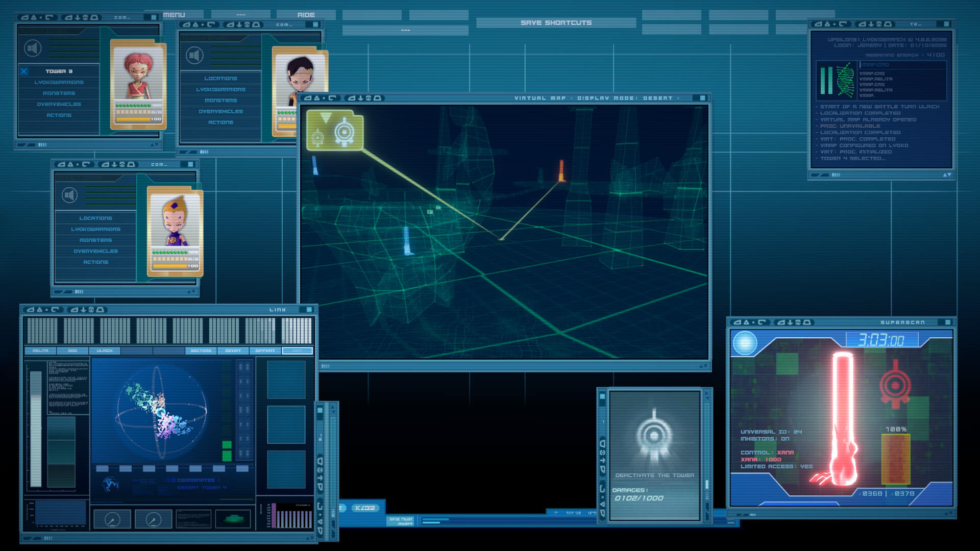Click the yellow tower marker card on the virtual map
Image resolution: width=980 pixels, height=551 pixels.
[335, 131]
